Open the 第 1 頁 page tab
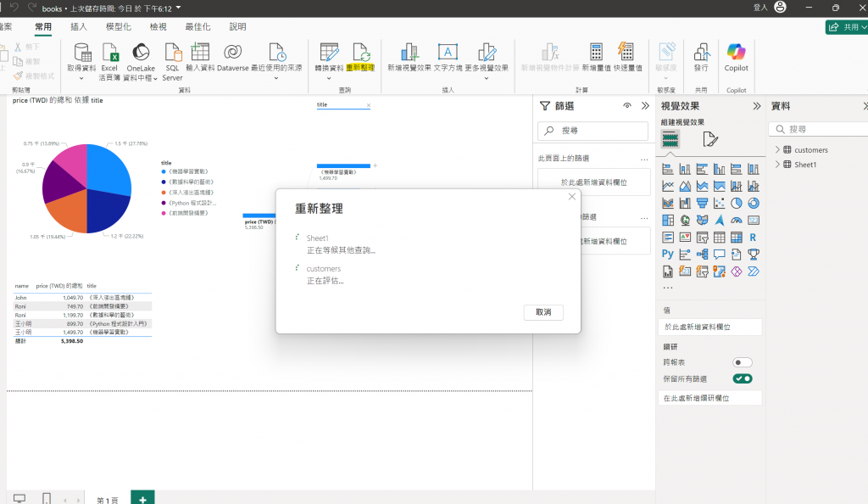The image size is (868, 504). click(108, 500)
